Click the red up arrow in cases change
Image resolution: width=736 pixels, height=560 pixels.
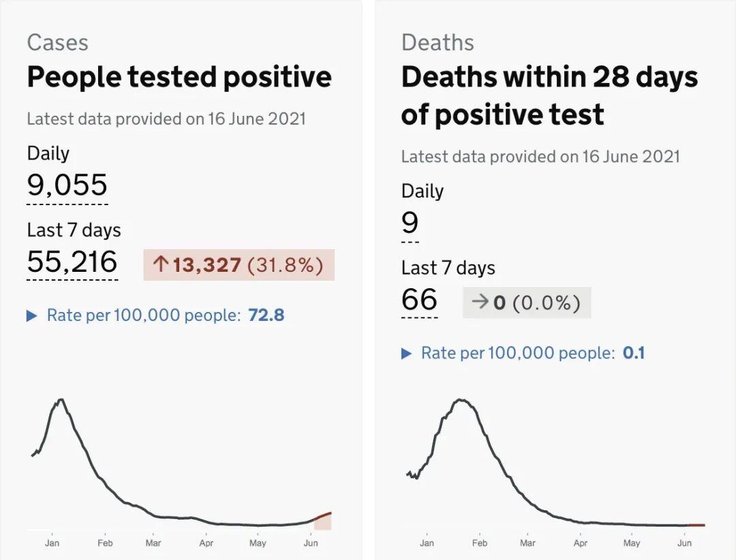tap(160, 264)
